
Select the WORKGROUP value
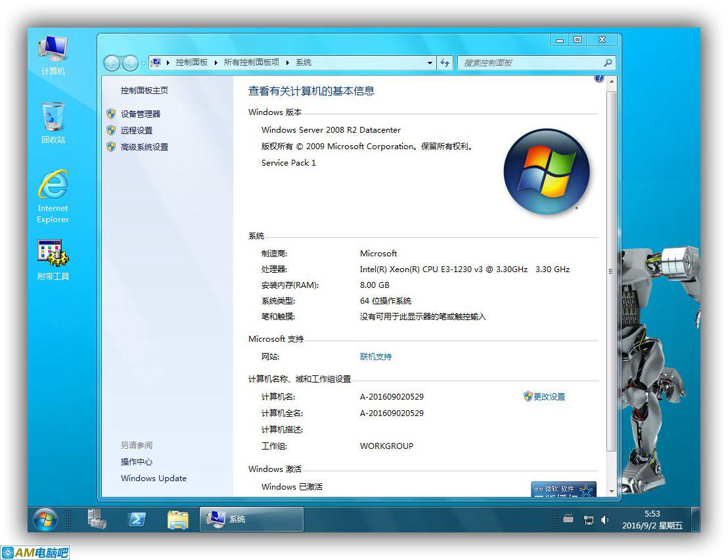coord(386,446)
